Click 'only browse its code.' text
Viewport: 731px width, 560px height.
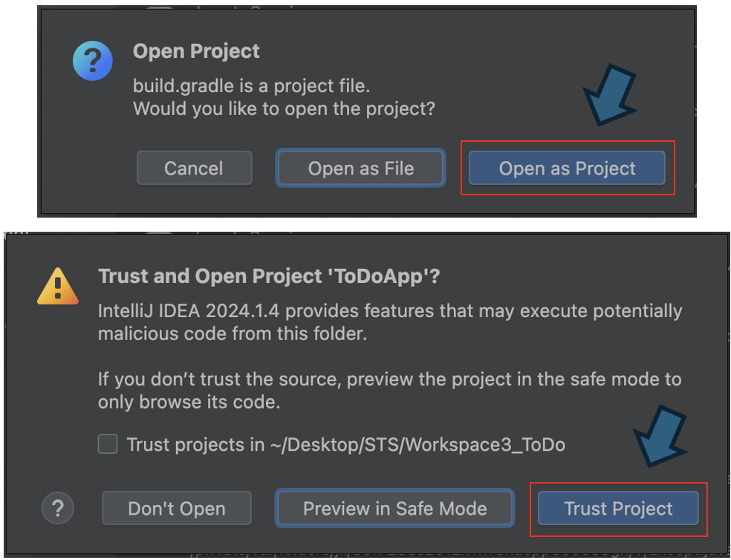pos(189,402)
